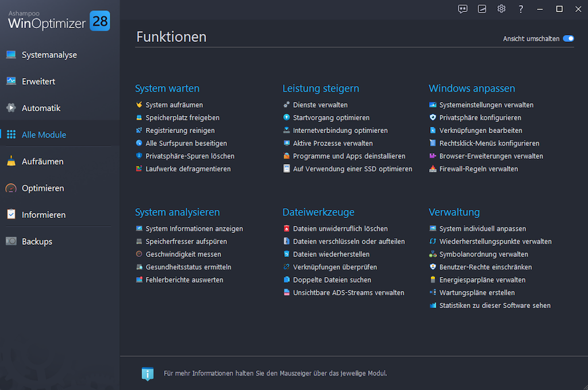Open Registrierung reinigen module
This screenshot has height=390, width=588.
[x=180, y=131]
